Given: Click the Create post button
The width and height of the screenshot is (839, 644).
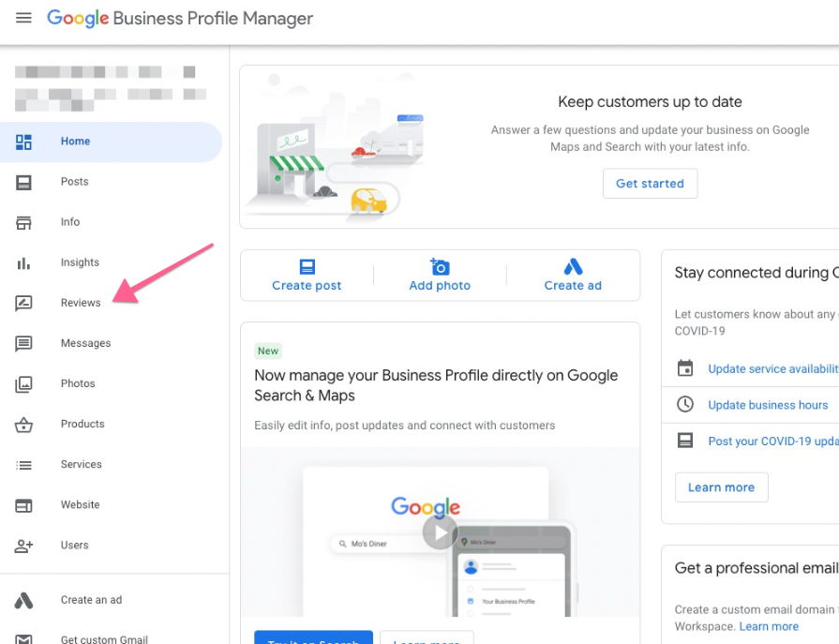Looking at the screenshot, I should (307, 276).
